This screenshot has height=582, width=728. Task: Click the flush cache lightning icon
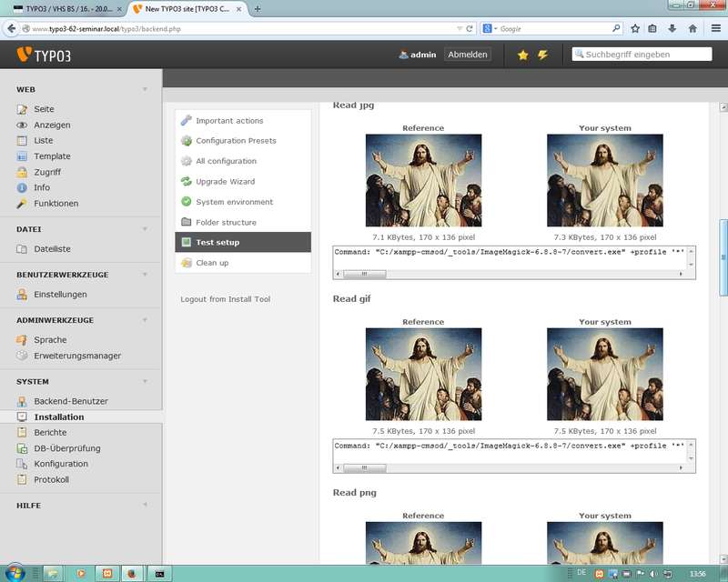coord(543,55)
